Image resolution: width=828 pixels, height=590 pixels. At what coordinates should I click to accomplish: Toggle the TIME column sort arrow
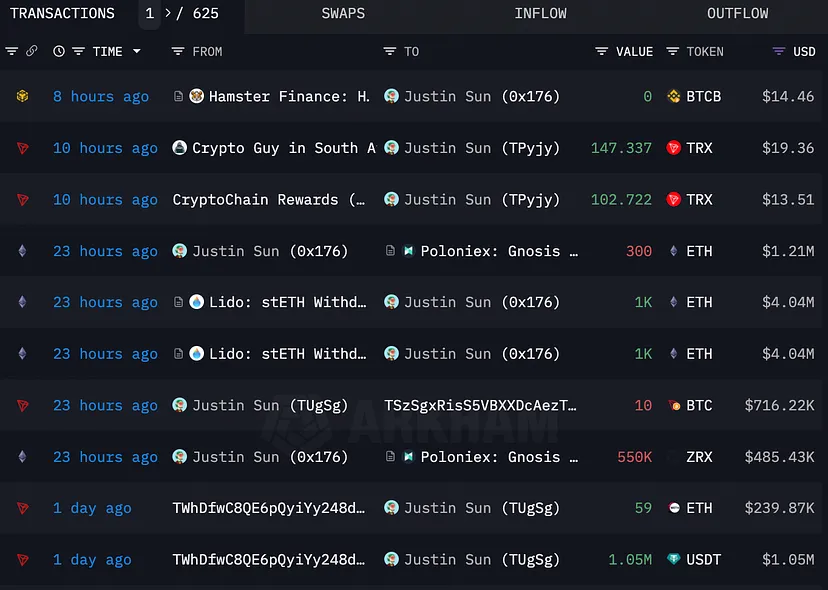136,51
